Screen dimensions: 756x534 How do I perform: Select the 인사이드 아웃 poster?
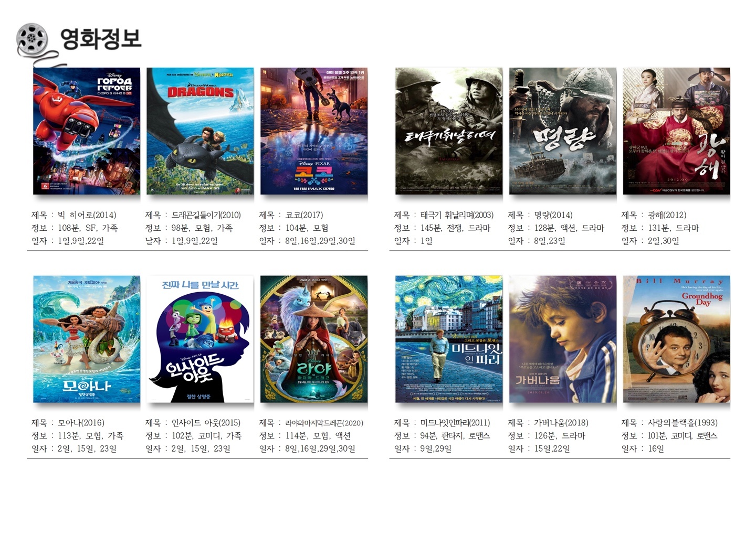200,339
